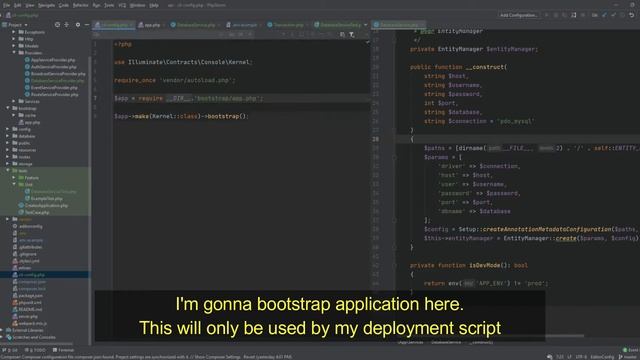Open the Edit menu
Viewport: 640px width, 360px height.
pos(18,5)
